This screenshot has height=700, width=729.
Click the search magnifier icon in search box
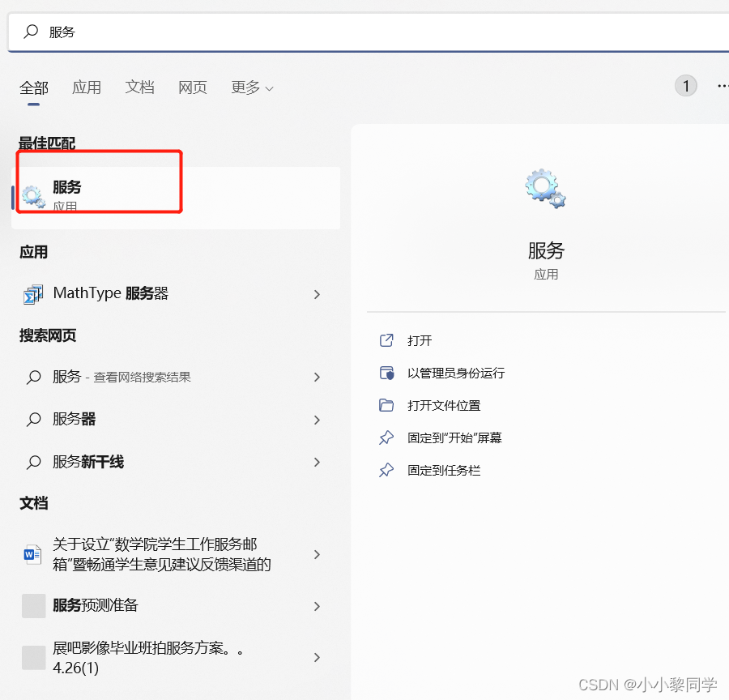click(31, 31)
